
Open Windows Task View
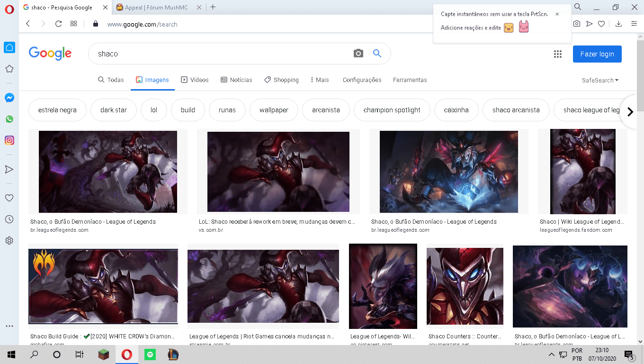click(x=80, y=354)
